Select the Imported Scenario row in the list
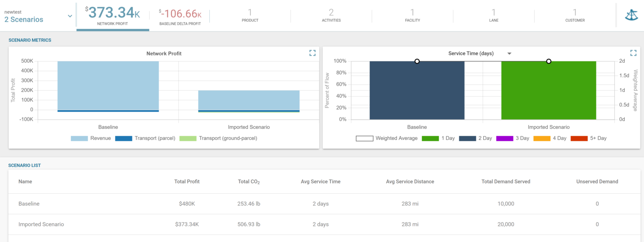The image size is (644, 242). pos(41,224)
